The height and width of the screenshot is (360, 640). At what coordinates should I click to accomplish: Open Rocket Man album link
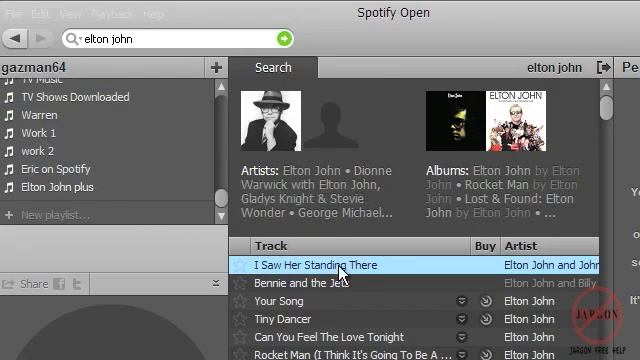click(496, 185)
